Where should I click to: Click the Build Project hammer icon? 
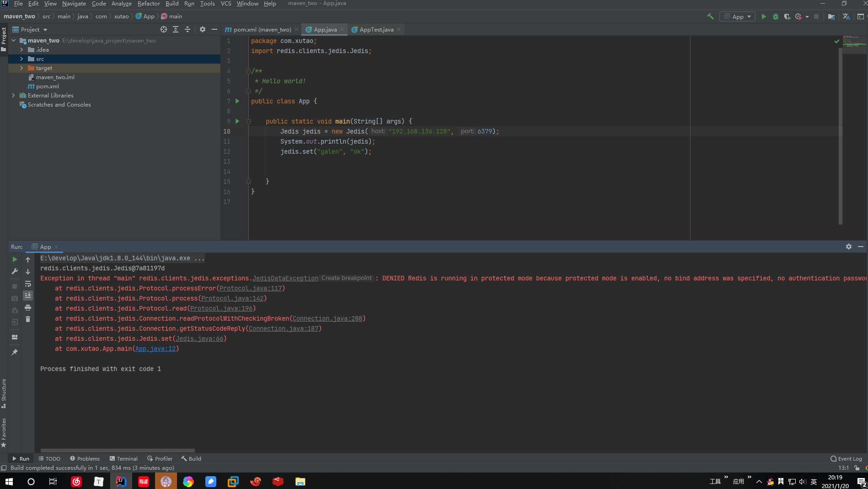(710, 16)
